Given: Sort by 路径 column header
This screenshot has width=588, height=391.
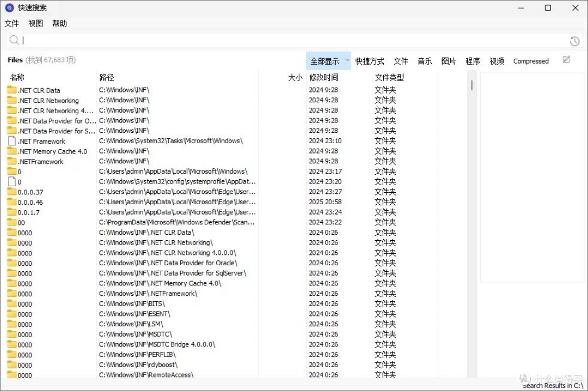Looking at the screenshot, I should (x=107, y=77).
